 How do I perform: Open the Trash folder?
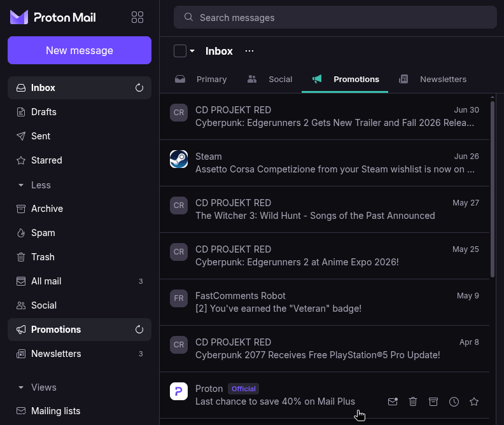coord(80,257)
